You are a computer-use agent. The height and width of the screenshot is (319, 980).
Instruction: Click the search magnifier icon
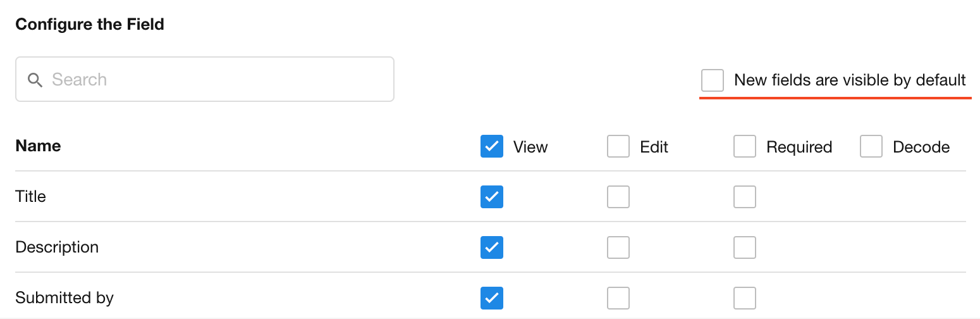click(x=35, y=80)
